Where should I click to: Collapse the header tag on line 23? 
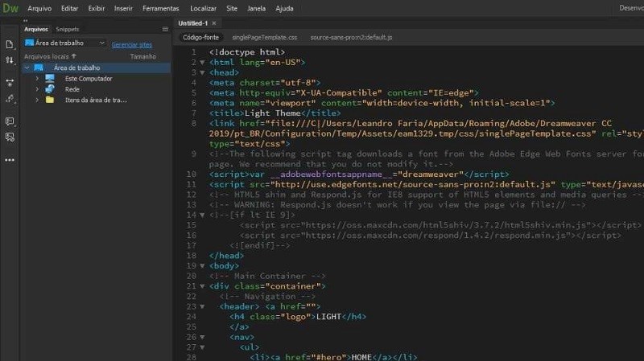tap(202, 306)
